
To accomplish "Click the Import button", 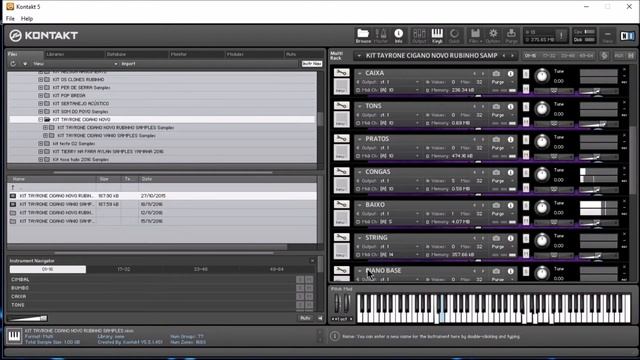I will click(128, 64).
